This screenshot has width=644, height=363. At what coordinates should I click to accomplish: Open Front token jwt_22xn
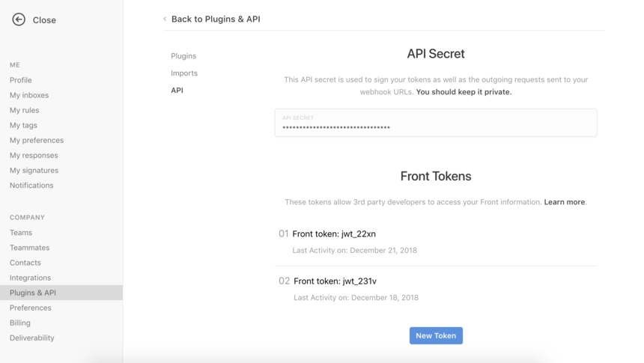(x=334, y=234)
